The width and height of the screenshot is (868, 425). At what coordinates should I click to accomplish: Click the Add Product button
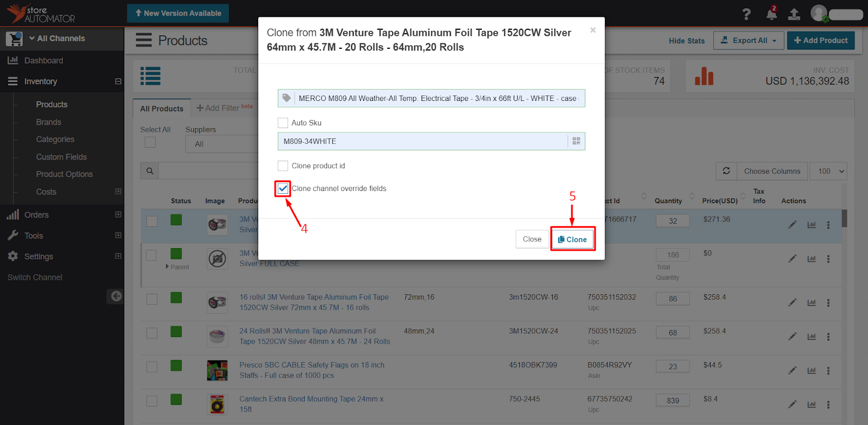coord(821,40)
